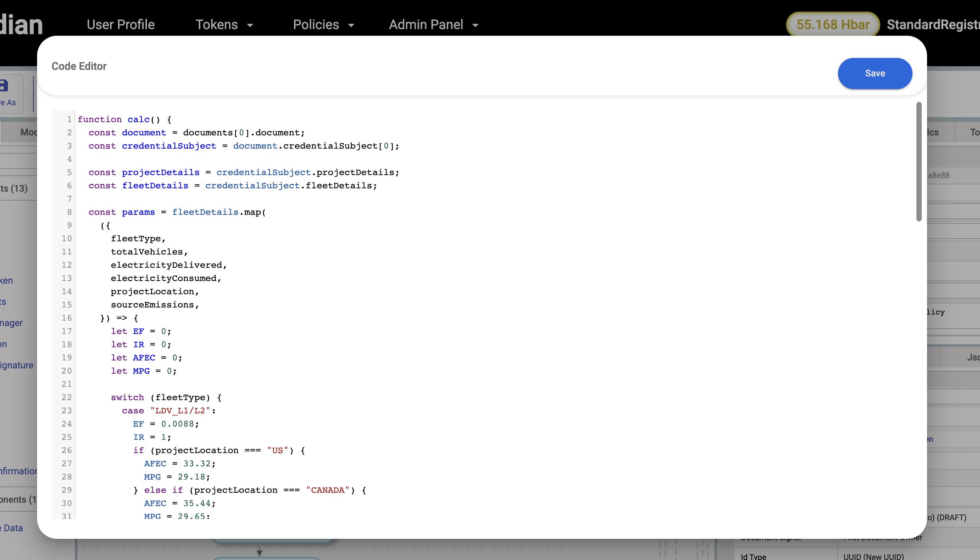
Task: Click the "LDV_L1/L2" case string
Action: 180,410
